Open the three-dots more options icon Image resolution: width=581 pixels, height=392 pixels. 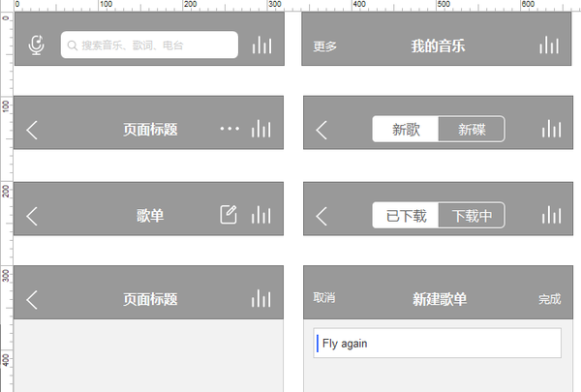pyautogui.click(x=229, y=129)
